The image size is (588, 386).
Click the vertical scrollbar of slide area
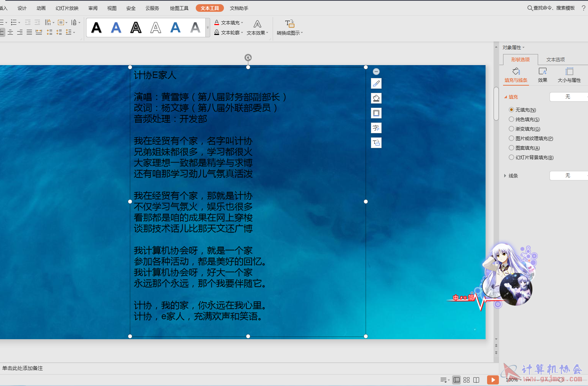[x=496, y=104]
